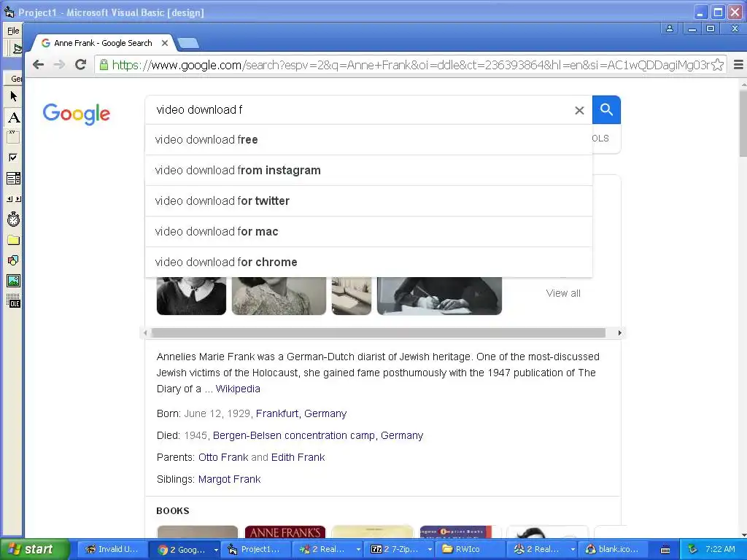
Task: Go forward in Chrome
Action: coord(60,65)
